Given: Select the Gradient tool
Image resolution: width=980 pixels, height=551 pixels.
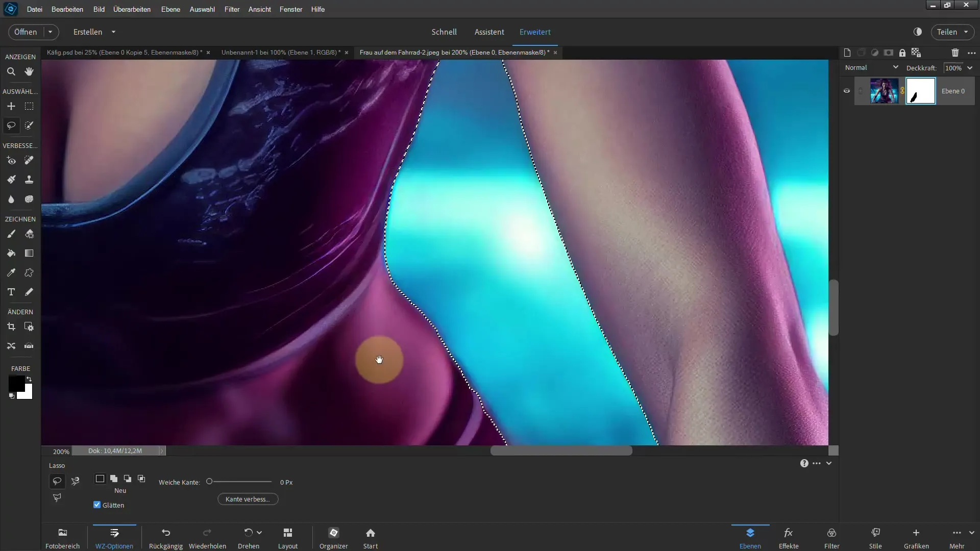Looking at the screenshot, I should 29,253.
